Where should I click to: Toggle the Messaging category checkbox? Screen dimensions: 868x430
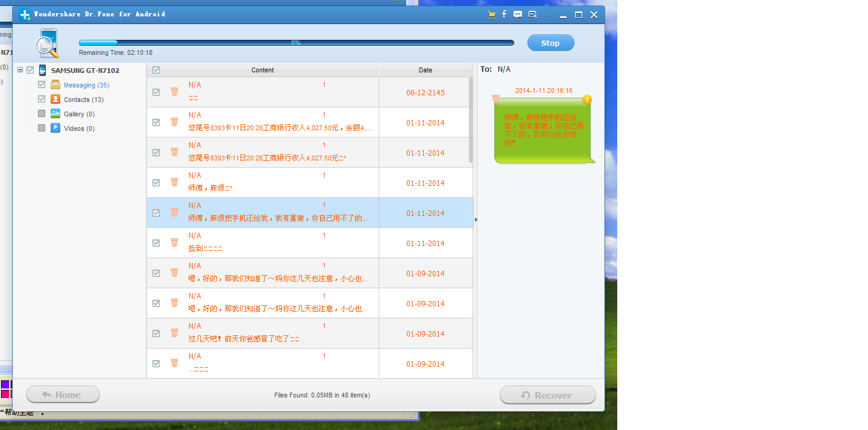pos(42,85)
